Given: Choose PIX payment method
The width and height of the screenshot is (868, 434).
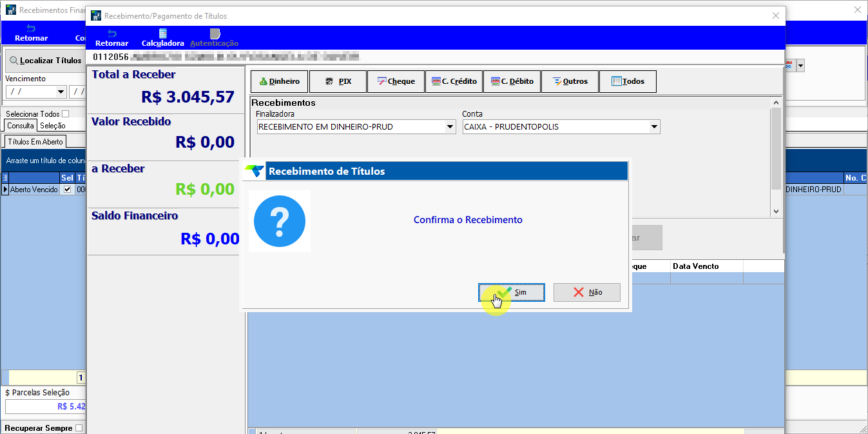Looking at the screenshot, I should point(338,81).
